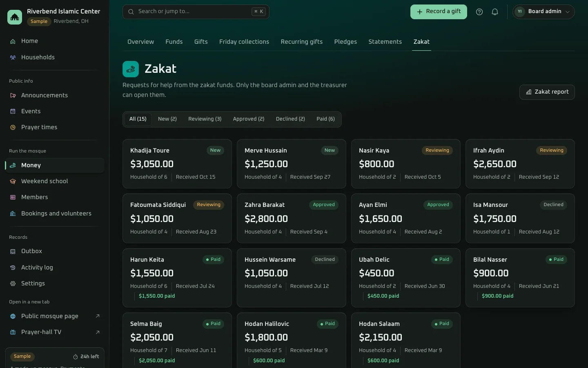This screenshot has height=368, width=588.
Task: Click the Prayer-hall TV icon
Action: (13, 332)
